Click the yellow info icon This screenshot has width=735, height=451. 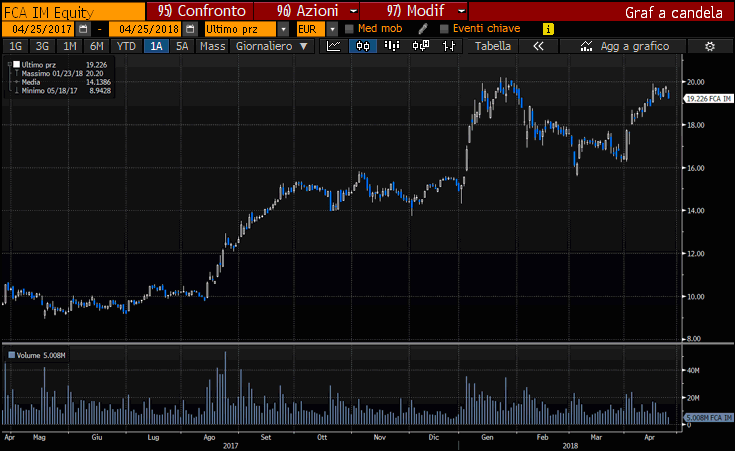coord(548,29)
